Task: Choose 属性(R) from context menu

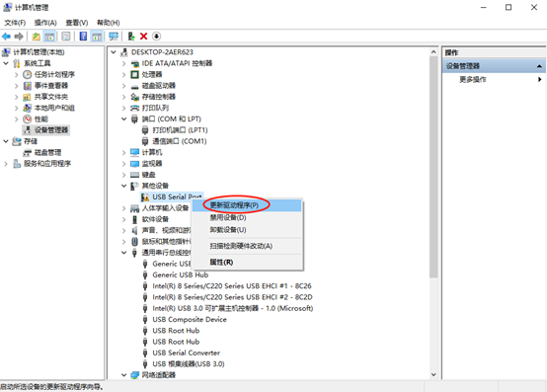Action: (x=247, y=263)
